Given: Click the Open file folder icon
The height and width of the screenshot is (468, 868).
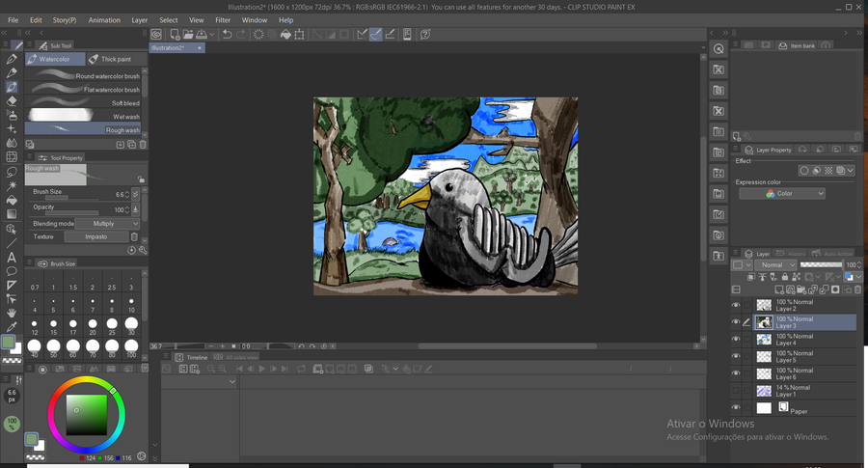Looking at the screenshot, I should [x=188, y=35].
